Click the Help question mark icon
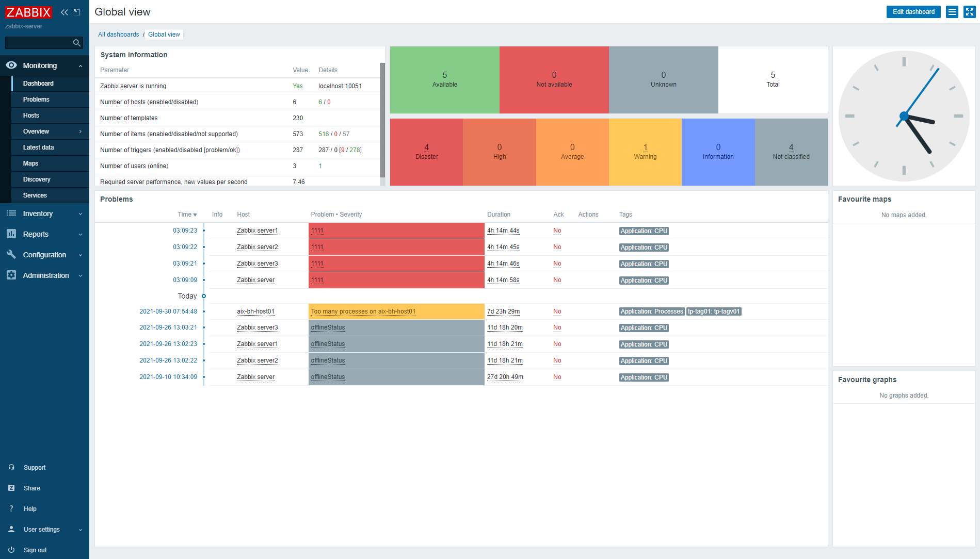This screenshot has width=980, height=559. pos(11,508)
